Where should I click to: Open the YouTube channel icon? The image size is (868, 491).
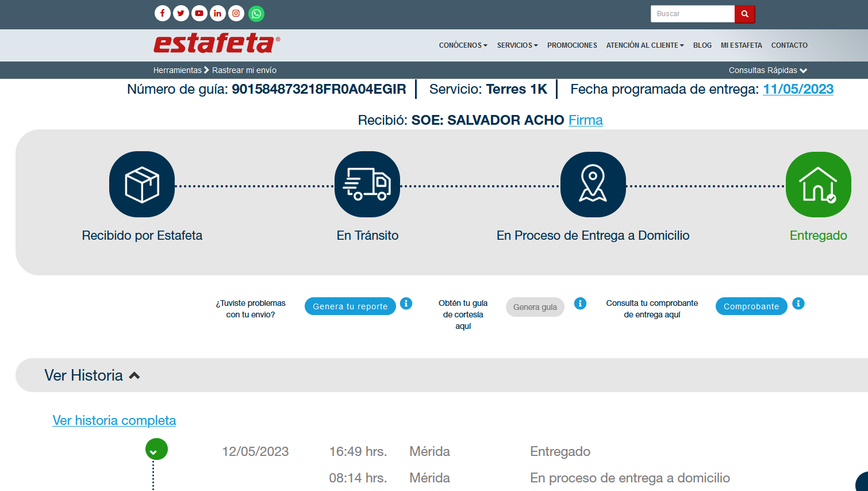199,13
